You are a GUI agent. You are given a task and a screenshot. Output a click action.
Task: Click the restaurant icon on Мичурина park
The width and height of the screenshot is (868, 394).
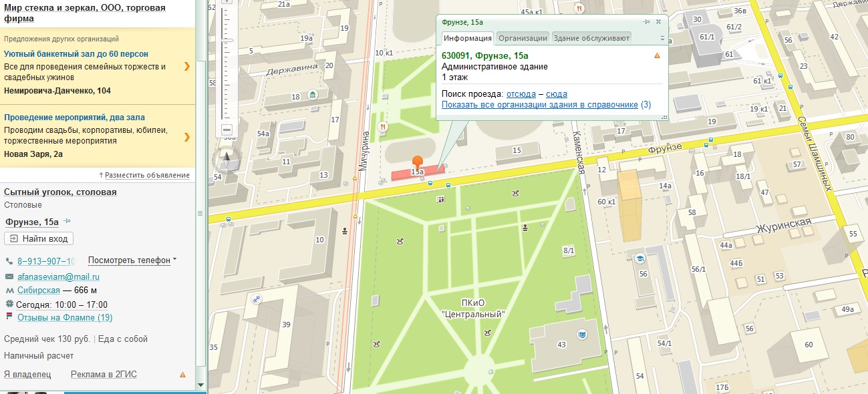pyautogui.click(x=382, y=126)
